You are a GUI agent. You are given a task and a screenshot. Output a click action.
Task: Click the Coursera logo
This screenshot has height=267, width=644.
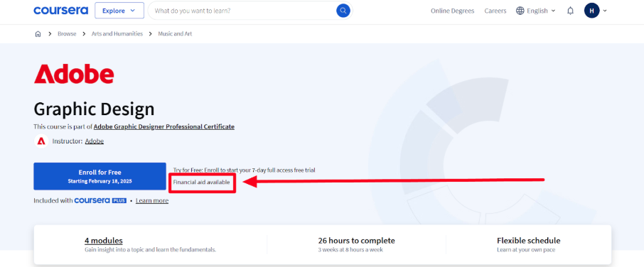[61, 11]
